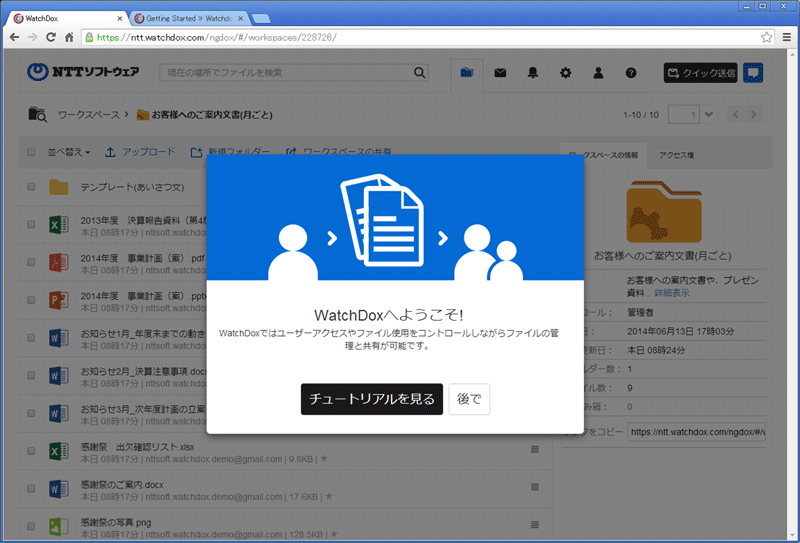800x543 pixels.
Task: Switch to Getting Started browser tab
Action: click(189, 18)
